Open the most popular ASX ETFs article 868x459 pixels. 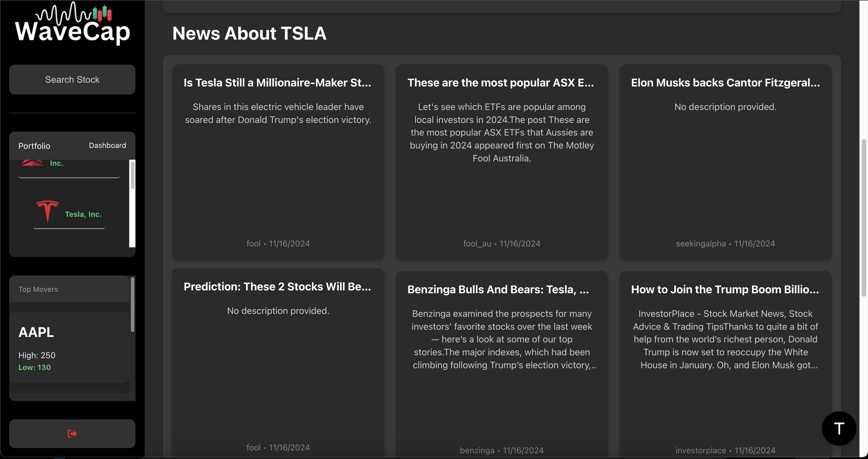(x=501, y=83)
